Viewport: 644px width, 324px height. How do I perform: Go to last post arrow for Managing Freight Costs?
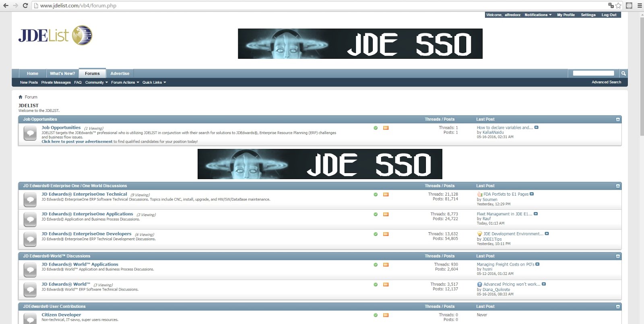click(x=537, y=264)
